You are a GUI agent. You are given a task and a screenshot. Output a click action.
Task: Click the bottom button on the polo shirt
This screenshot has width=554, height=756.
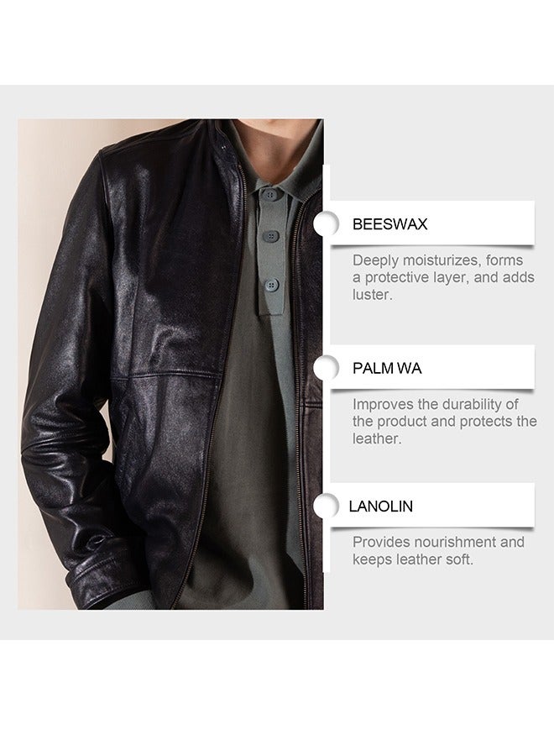pos(272,285)
